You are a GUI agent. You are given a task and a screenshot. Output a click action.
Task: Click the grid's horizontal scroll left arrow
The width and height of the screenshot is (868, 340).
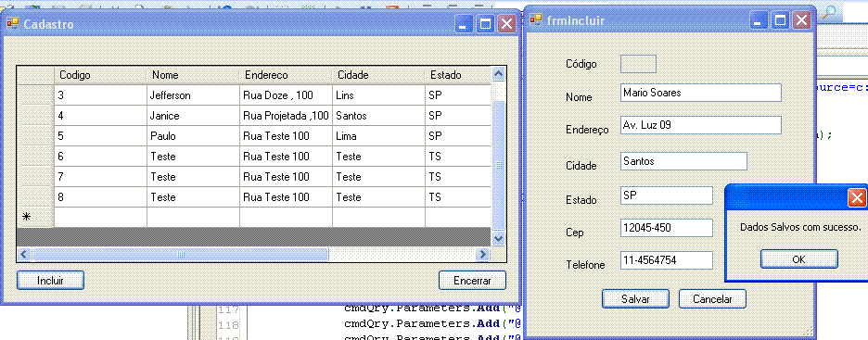(x=24, y=255)
